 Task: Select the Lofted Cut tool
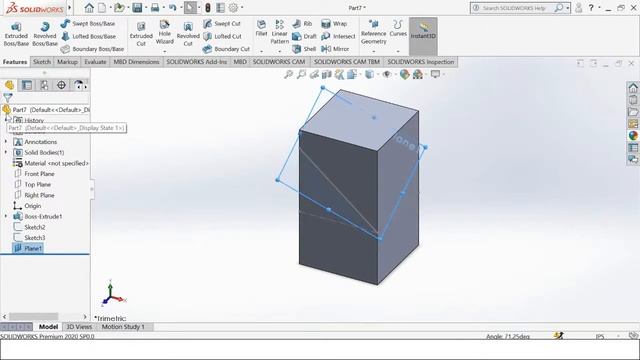(x=222, y=36)
